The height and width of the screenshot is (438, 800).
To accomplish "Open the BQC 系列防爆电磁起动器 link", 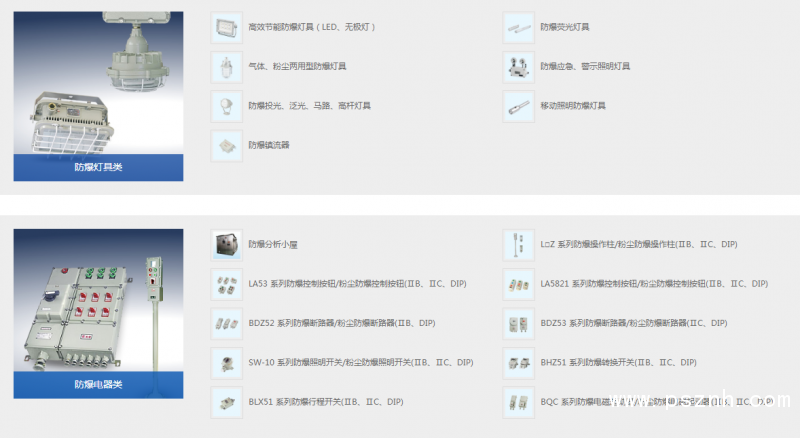I will [x=657, y=402].
